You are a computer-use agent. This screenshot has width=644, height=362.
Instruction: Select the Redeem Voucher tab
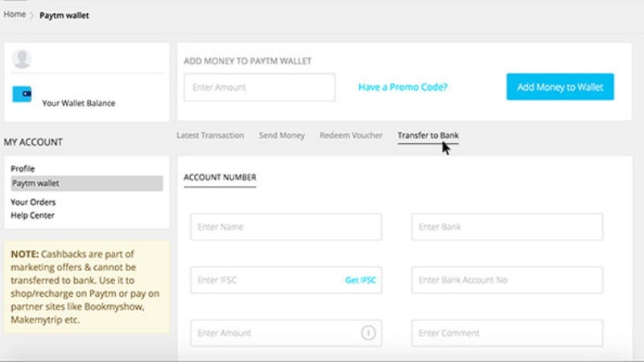tap(351, 135)
